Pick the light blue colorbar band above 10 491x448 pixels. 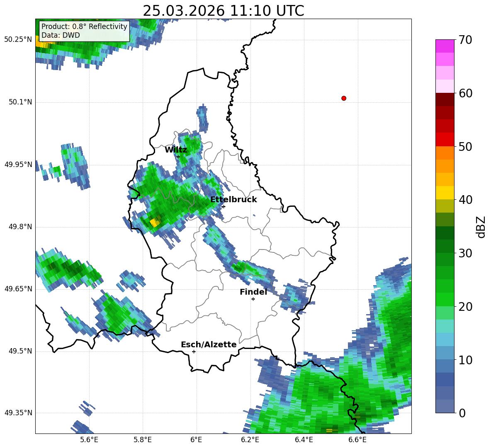(445, 339)
